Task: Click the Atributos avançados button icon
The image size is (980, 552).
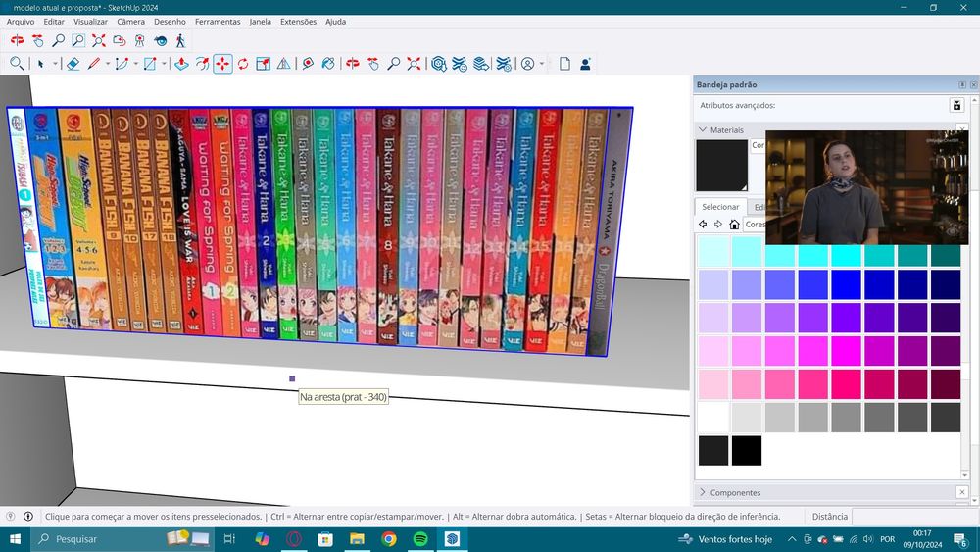Action: tap(956, 105)
